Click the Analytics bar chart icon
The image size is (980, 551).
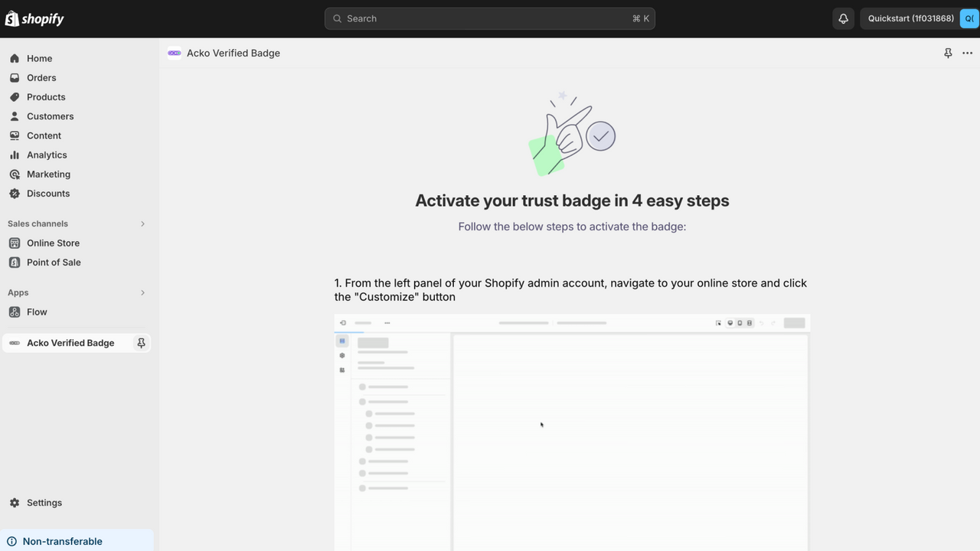click(x=15, y=155)
